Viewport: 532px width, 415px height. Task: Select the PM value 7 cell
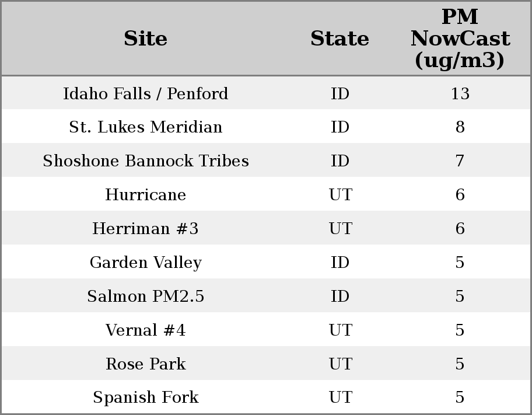pyautogui.click(x=460, y=161)
